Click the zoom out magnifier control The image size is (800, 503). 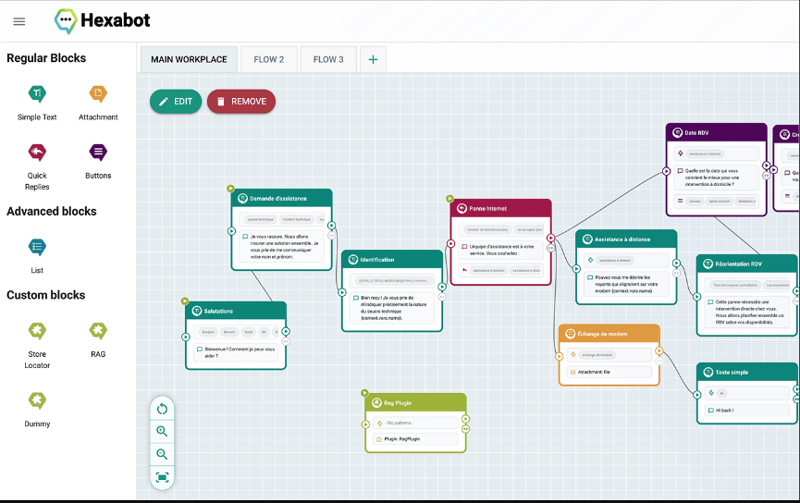click(x=162, y=454)
